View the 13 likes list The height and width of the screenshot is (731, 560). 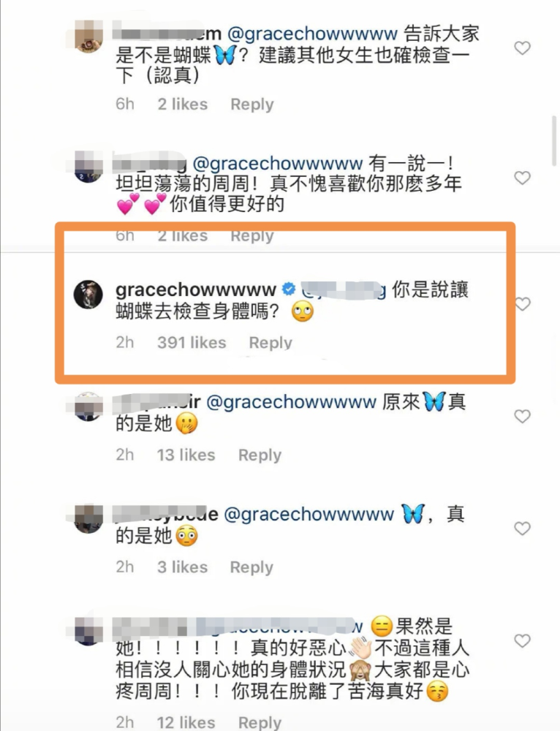coord(186,455)
